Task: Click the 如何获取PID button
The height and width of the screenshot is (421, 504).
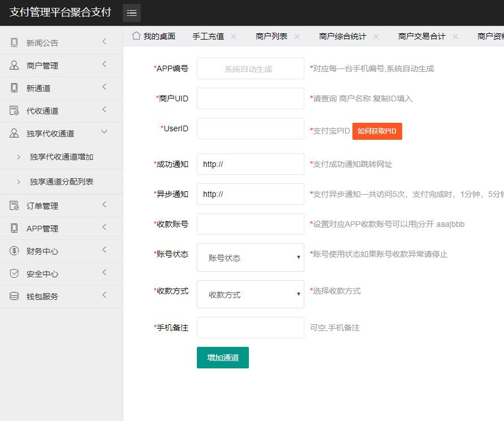Action: [377, 131]
